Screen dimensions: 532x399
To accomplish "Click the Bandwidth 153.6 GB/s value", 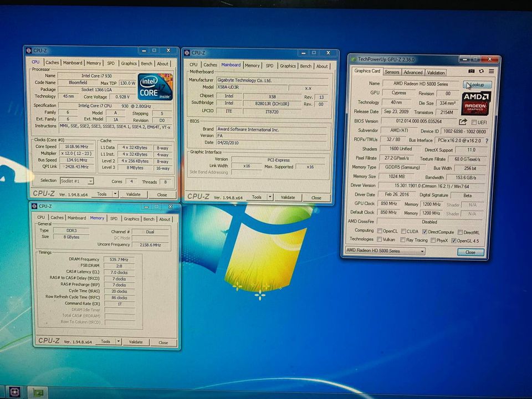I will click(465, 177).
